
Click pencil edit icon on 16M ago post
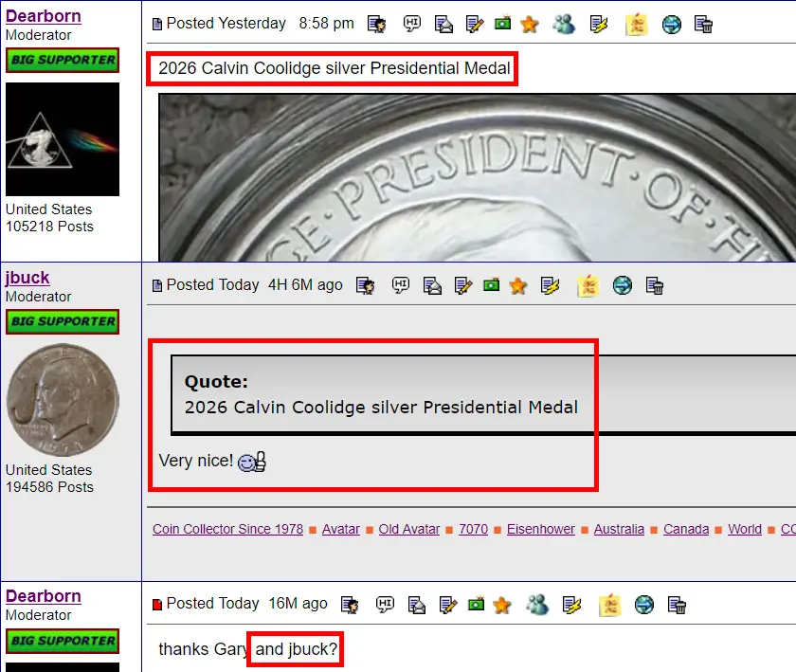tap(447, 605)
